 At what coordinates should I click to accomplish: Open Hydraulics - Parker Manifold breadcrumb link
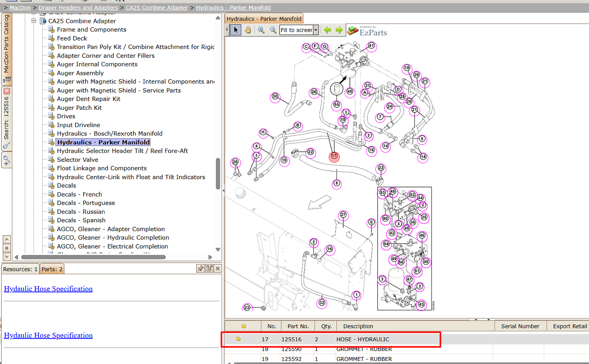(x=233, y=7)
